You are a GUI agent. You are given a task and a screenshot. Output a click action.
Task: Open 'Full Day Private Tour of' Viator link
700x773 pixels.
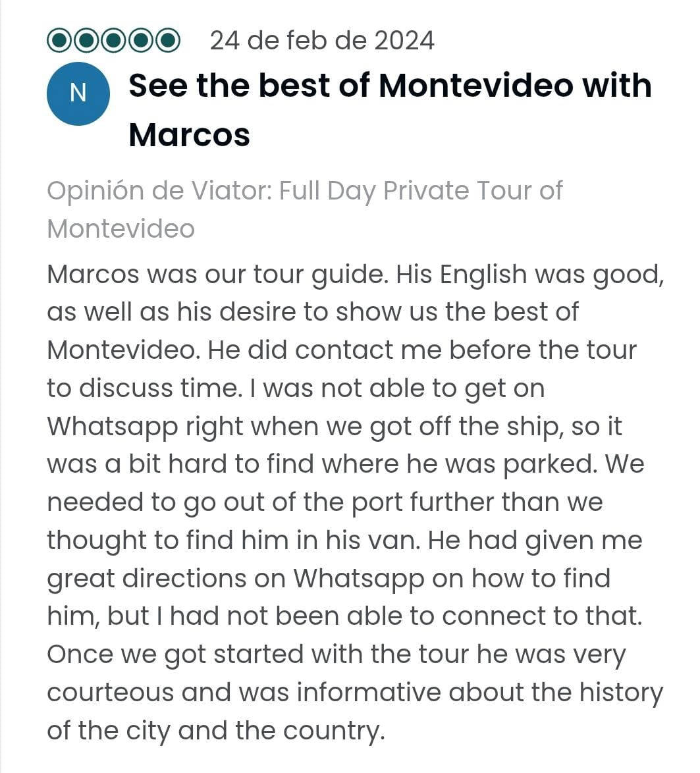coord(421,191)
